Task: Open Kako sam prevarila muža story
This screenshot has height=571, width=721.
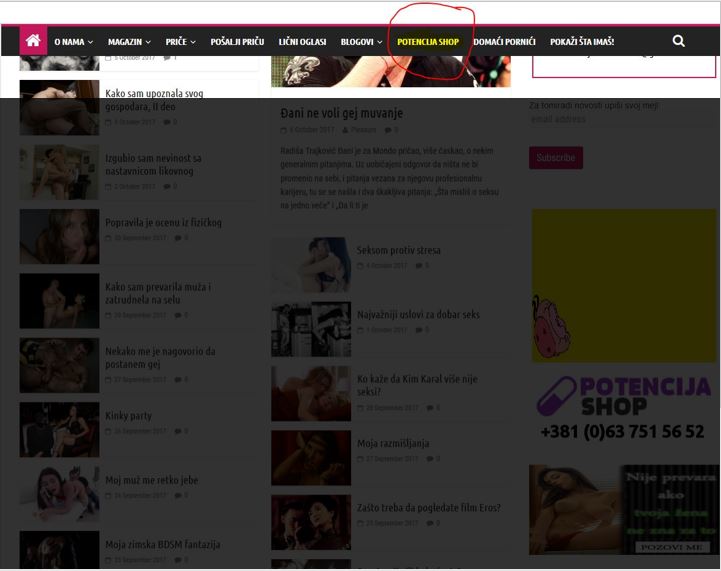Action: tap(158, 293)
